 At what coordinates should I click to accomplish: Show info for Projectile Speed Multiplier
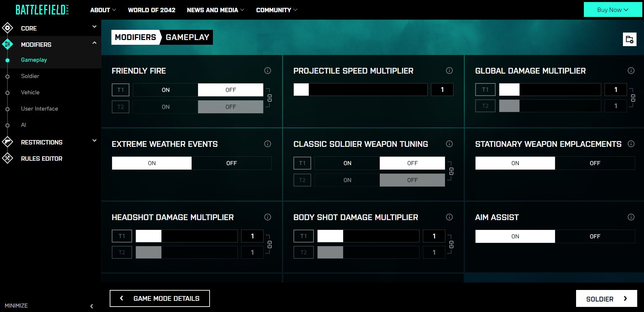449,71
